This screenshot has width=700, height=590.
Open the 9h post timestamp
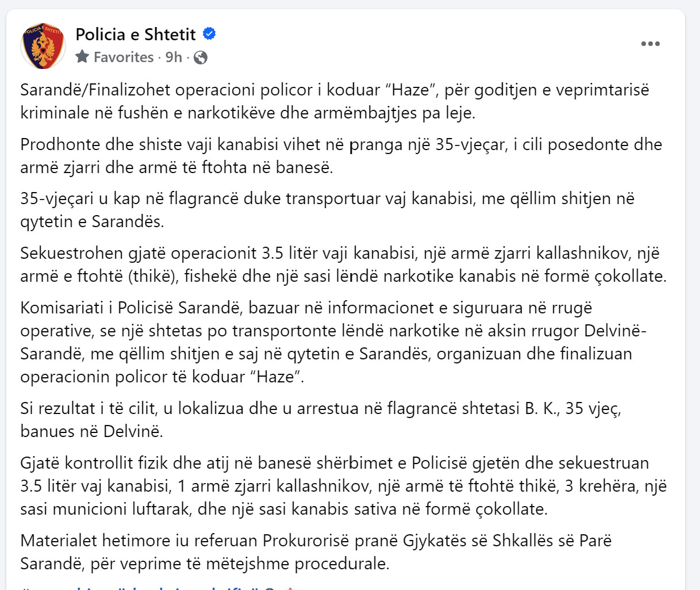tap(174, 57)
